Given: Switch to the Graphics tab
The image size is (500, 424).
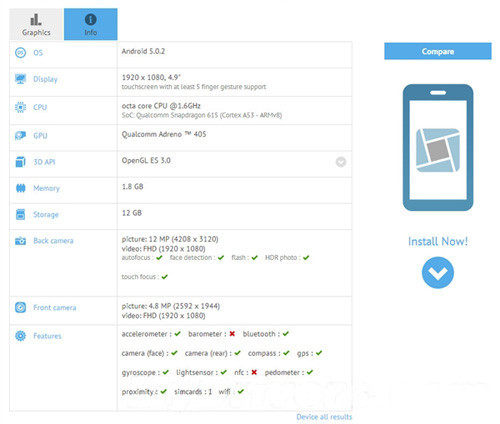Looking at the screenshot, I should pos(36,24).
